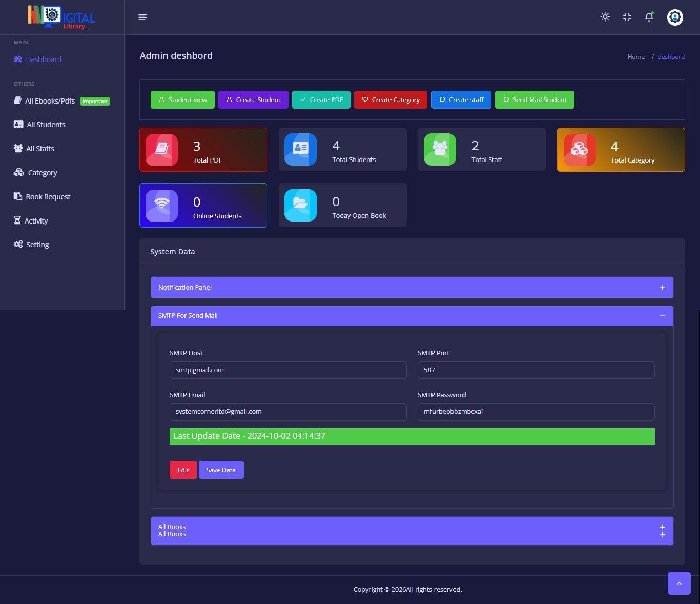Click the Student view button
700x604 pixels.
tap(182, 100)
